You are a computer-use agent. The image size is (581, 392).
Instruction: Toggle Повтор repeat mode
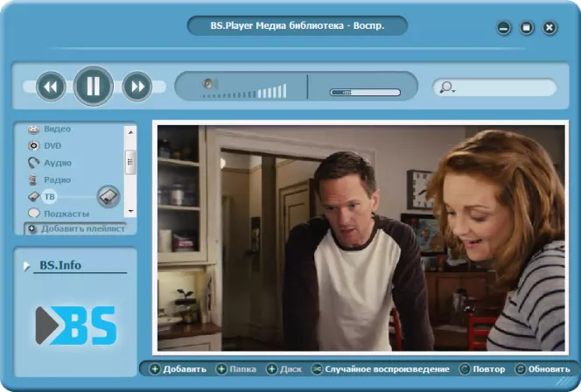(x=482, y=369)
